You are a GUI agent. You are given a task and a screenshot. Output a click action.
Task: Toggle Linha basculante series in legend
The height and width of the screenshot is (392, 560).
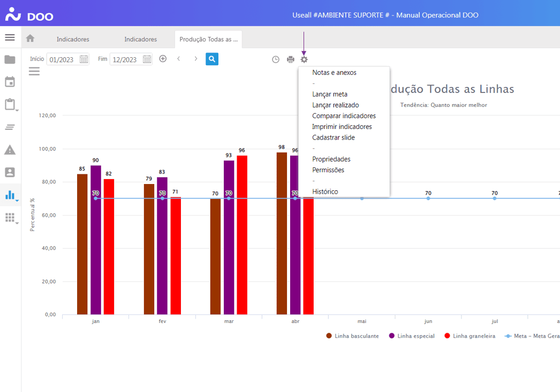[x=352, y=336]
